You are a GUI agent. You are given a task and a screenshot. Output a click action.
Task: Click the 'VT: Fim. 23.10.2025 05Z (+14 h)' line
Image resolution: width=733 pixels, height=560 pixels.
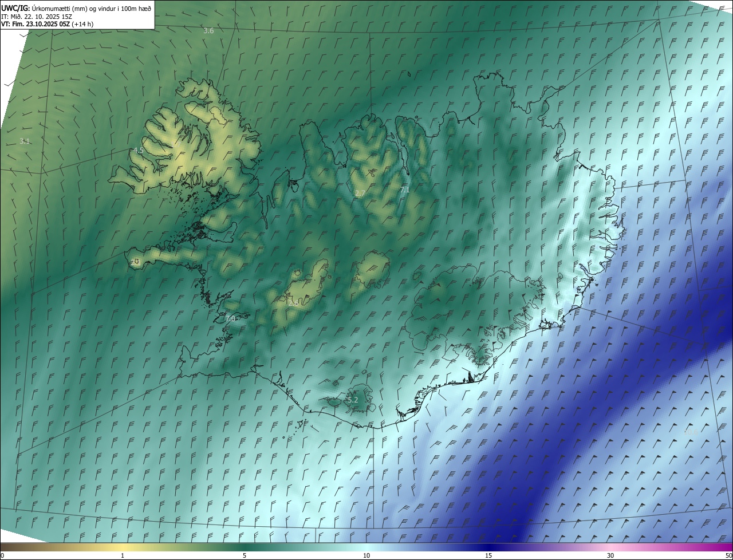pyautogui.click(x=48, y=24)
